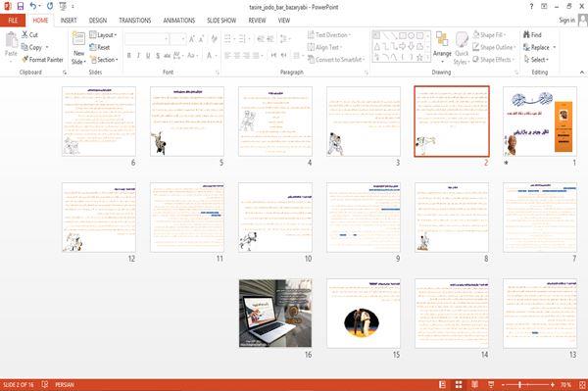588x391 pixels.
Task: Toggle Strikethrough formatting
Action: 168,56
